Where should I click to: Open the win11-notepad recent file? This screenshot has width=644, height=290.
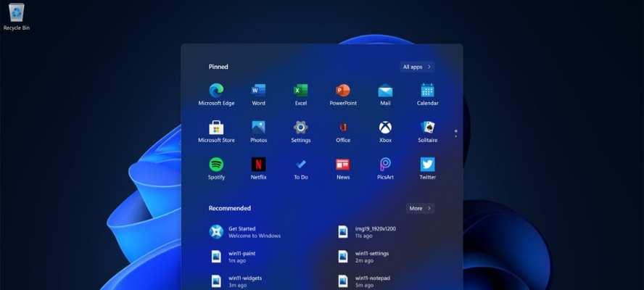363,281
